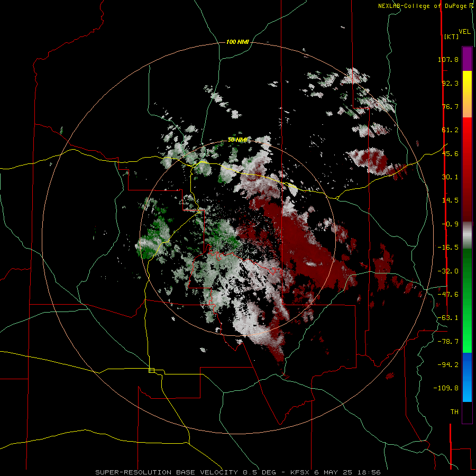
Task: Click the -47.6 legend value
Action: [x=448, y=295]
